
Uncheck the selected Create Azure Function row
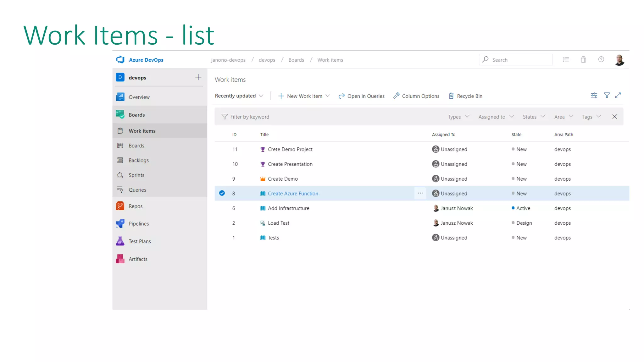tap(222, 193)
